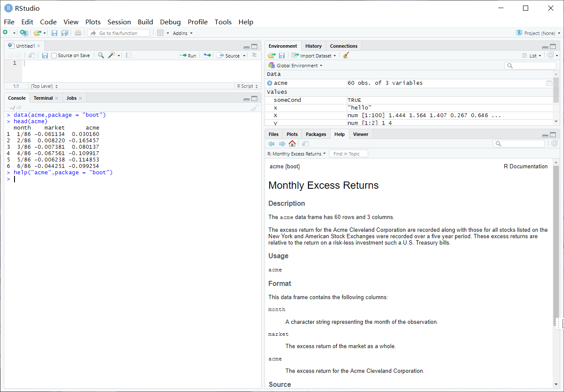This screenshot has height=392, width=564.
Task: Open the R: Monthly Excess Returns topic dropdown
Action: [x=297, y=154]
